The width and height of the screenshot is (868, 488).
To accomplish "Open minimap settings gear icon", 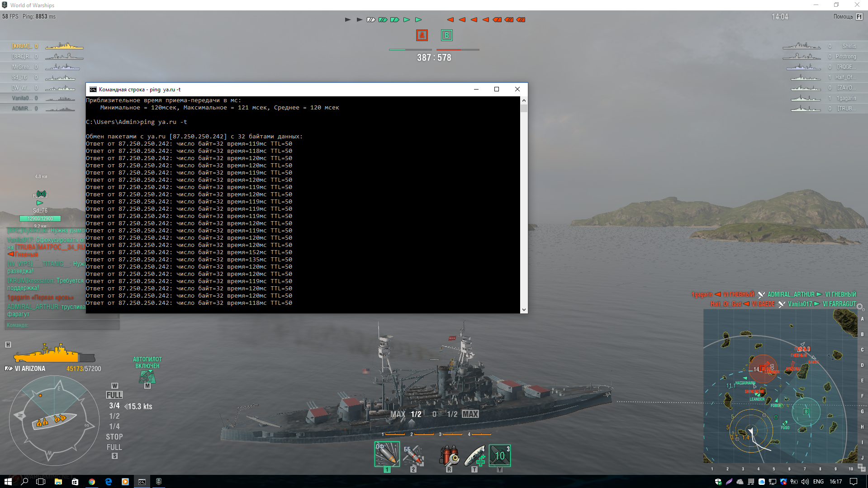I will click(x=860, y=307).
